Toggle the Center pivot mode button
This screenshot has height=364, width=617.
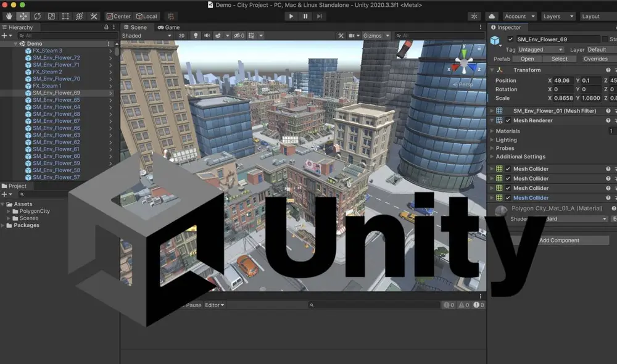(x=119, y=16)
